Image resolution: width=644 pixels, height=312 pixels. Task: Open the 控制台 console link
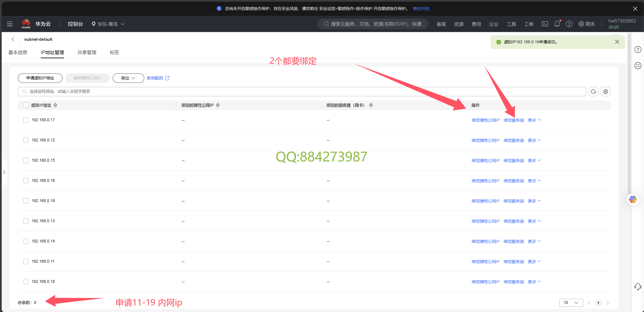coord(75,24)
